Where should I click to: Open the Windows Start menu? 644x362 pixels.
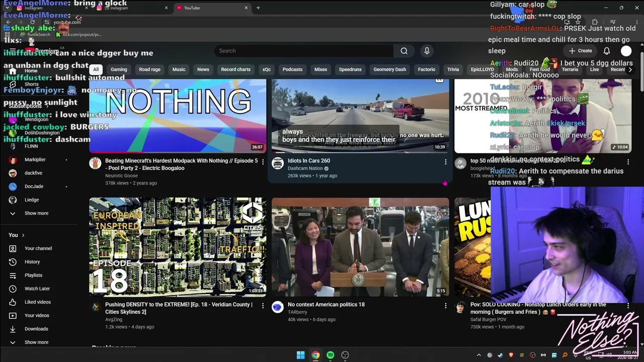300,355
